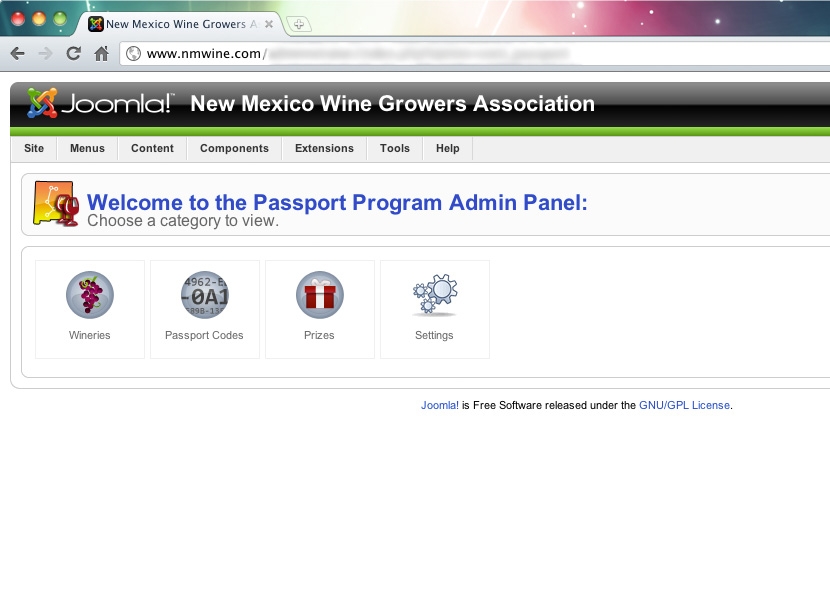This screenshot has height=600, width=830.
Task: Open the Prizes gift box icon
Action: (320, 295)
